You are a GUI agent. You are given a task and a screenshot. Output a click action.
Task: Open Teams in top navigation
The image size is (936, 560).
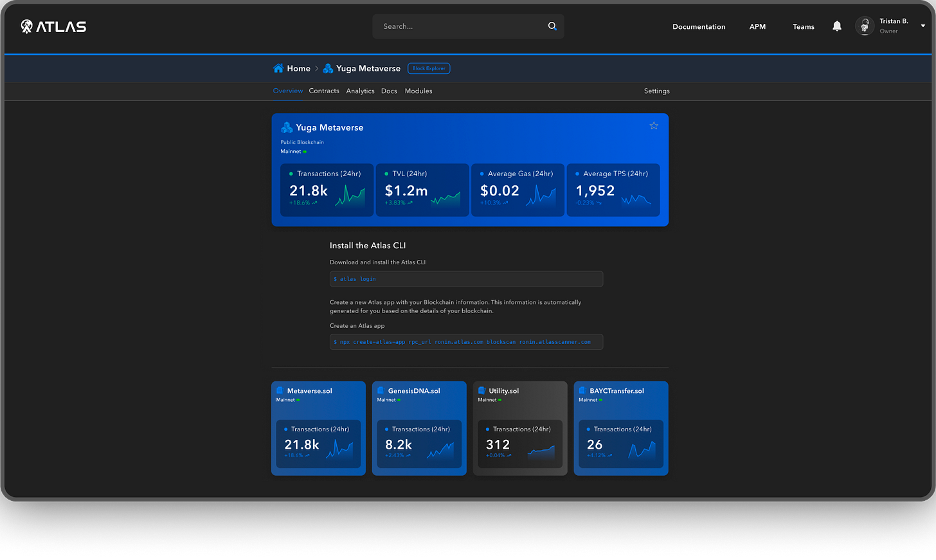coord(804,26)
